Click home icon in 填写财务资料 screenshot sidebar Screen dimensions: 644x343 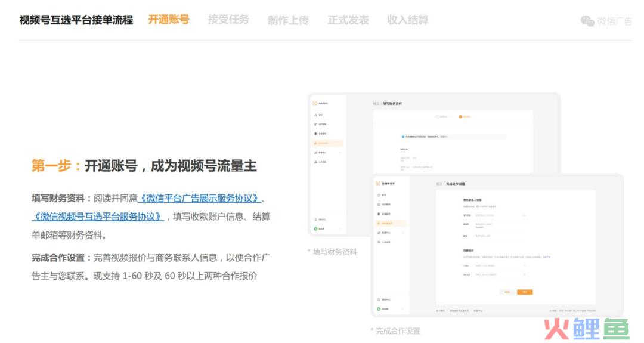315,115
